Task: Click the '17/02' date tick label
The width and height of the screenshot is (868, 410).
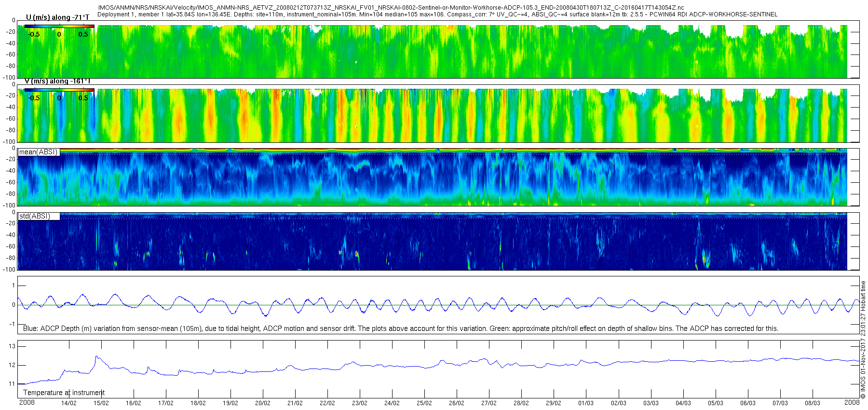Action: pos(166,403)
